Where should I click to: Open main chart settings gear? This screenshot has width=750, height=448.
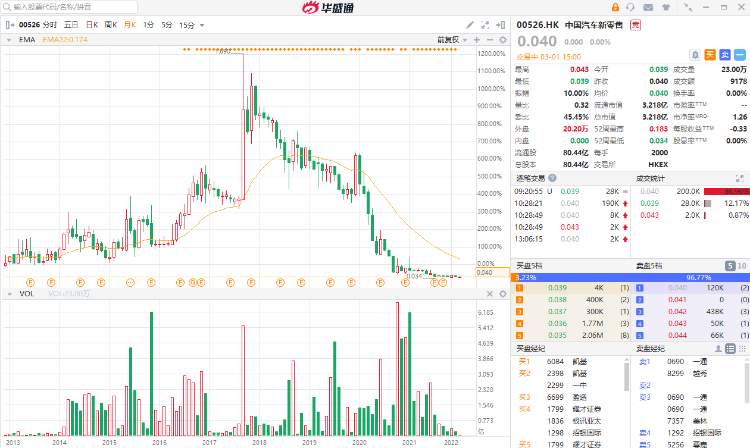point(503,40)
